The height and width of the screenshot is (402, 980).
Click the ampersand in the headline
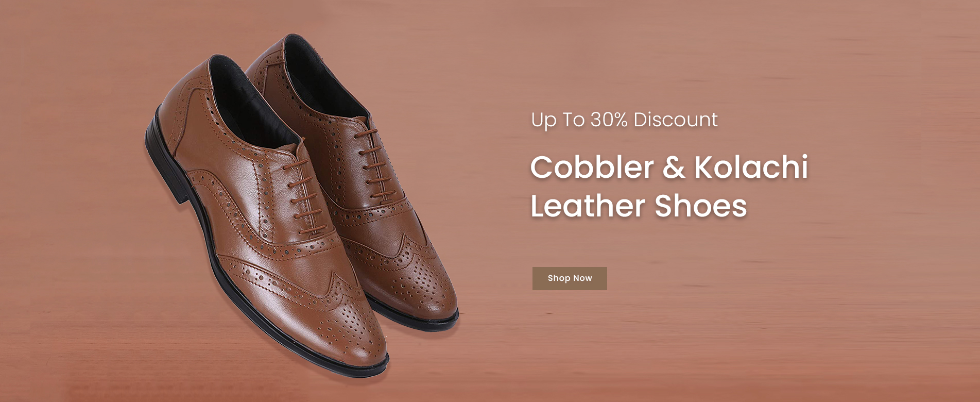point(674,167)
